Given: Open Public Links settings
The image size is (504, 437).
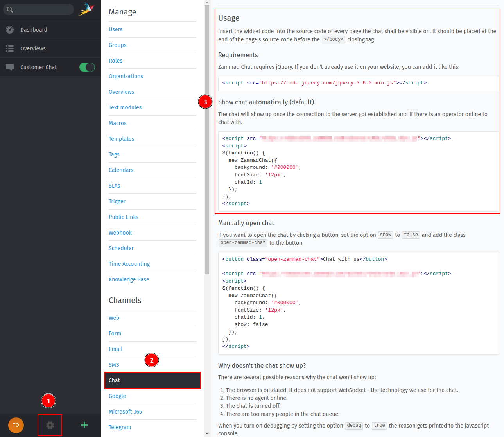Looking at the screenshot, I should (124, 217).
